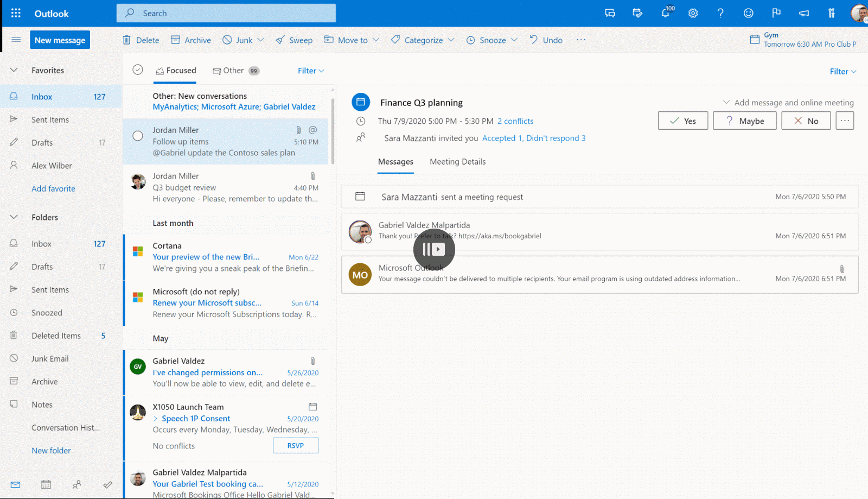The width and height of the screenshot is (868, 499).
Task: Open Jordan Miller Q3 budget review email
Action: [x=227, y=187]
